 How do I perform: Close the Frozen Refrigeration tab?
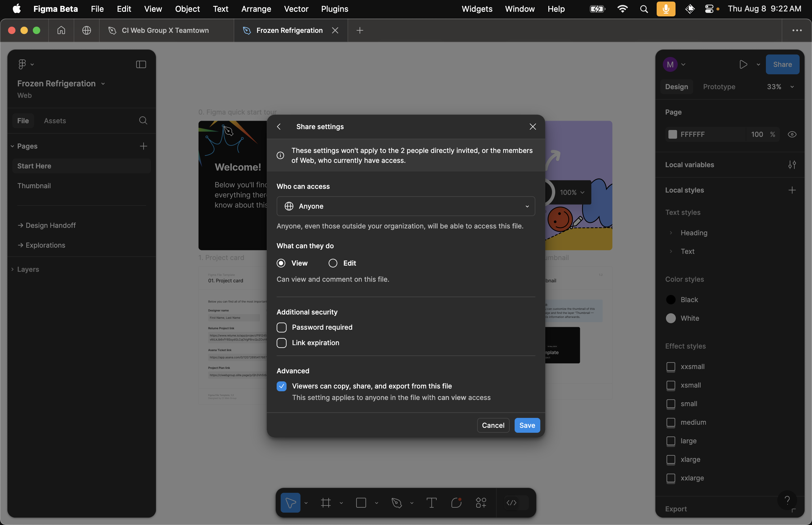tap(335, 30)
